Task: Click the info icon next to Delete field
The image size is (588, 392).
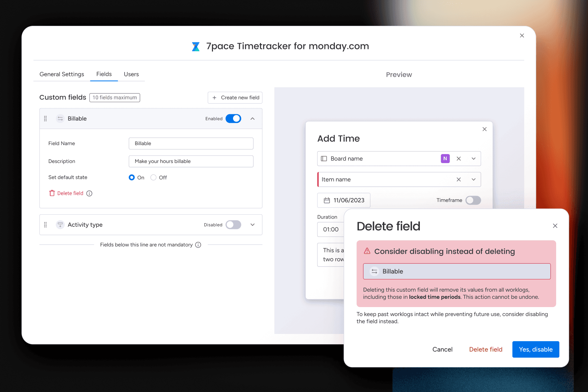Action: pyautogui.click(x=89, y=193)
